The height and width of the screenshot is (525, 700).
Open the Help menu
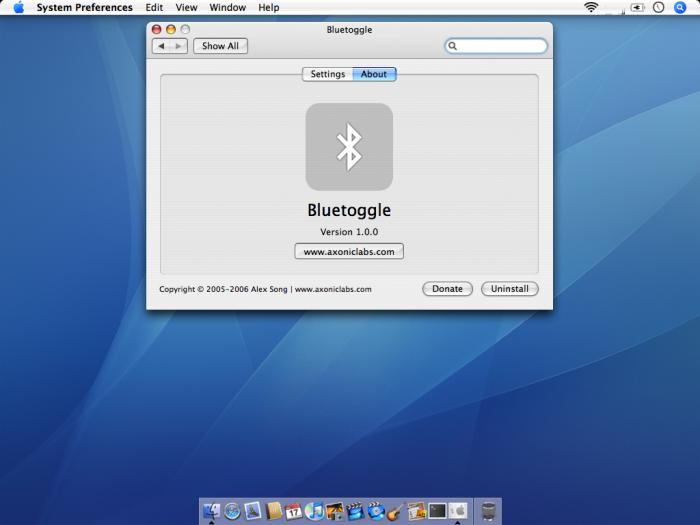click(269, 8)
